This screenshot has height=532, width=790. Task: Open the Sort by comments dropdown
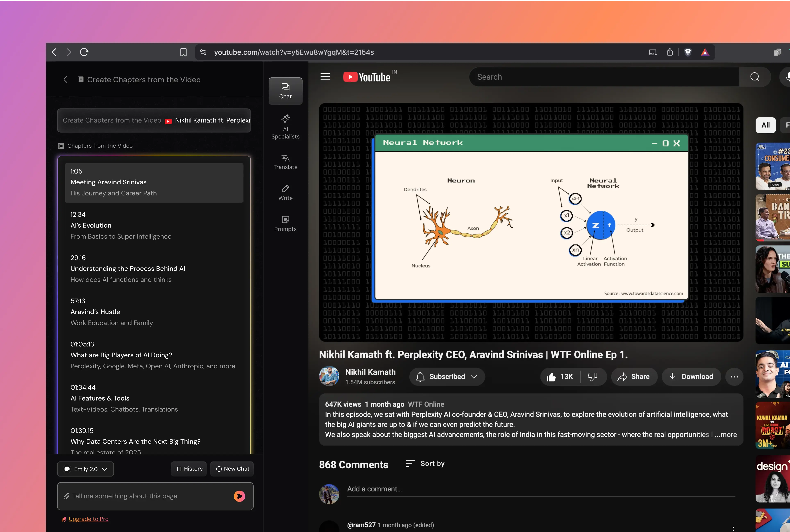(x=425, y=463)
